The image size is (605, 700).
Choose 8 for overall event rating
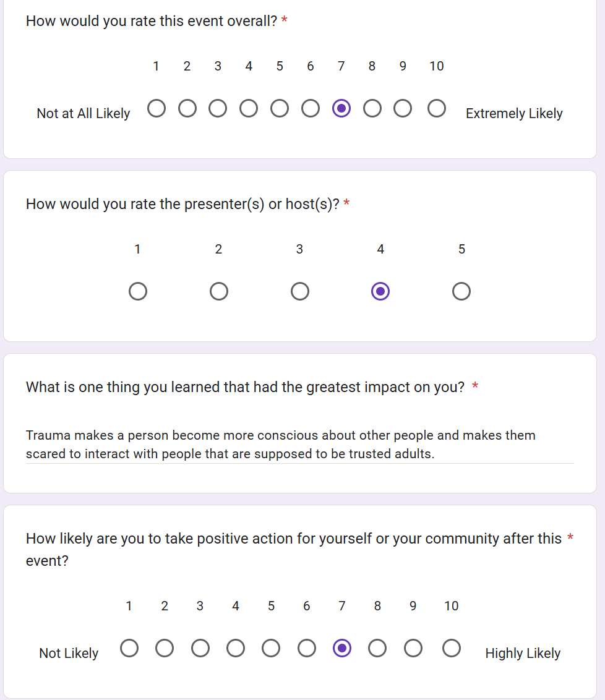372,109
